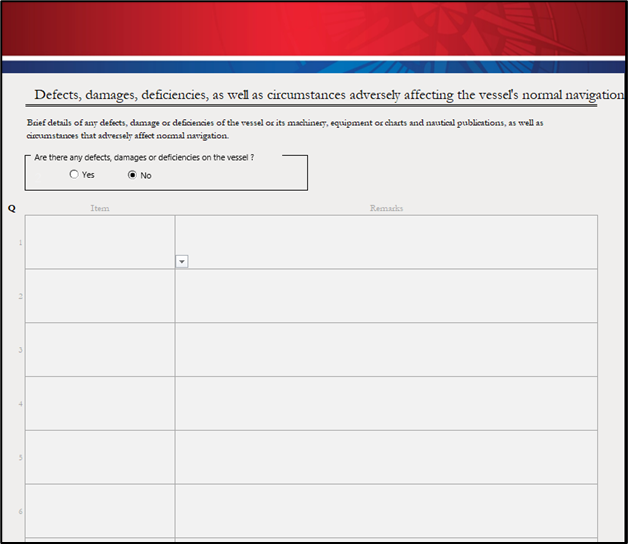Click the Item column header
The height and width of the screenshot is (544, 628).
[x=100, y=208]
